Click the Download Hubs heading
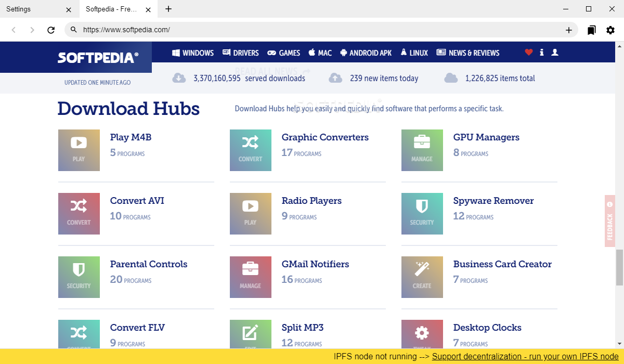 [128, 109]
